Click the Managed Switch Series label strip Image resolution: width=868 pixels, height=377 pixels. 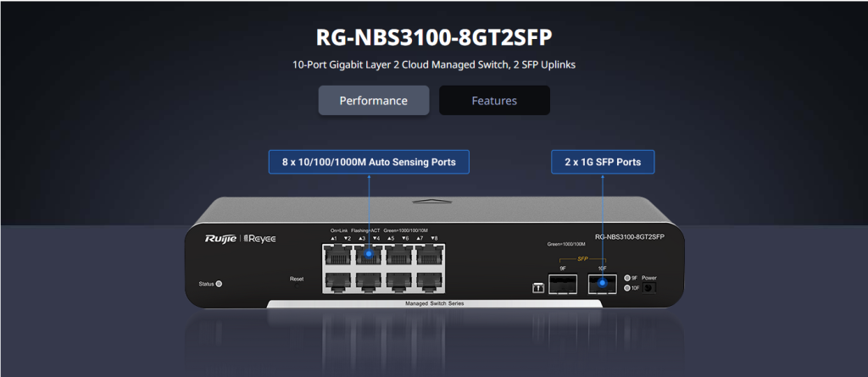434,304
